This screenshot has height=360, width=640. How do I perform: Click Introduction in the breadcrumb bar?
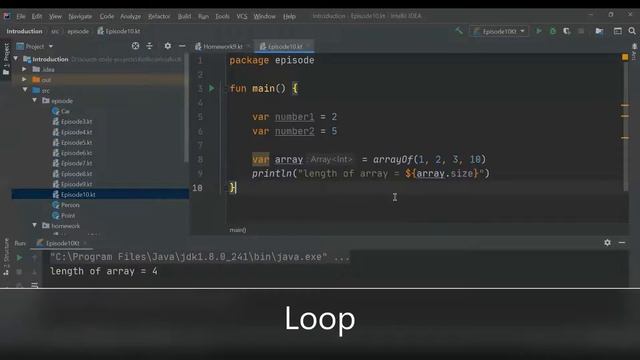(x=24, y=31)
